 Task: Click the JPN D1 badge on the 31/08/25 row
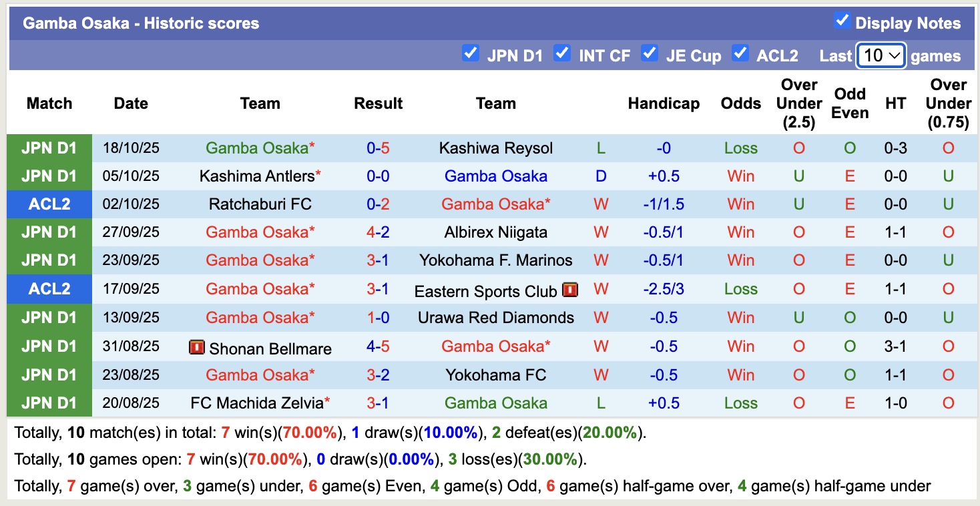click(x=49, y=346)
